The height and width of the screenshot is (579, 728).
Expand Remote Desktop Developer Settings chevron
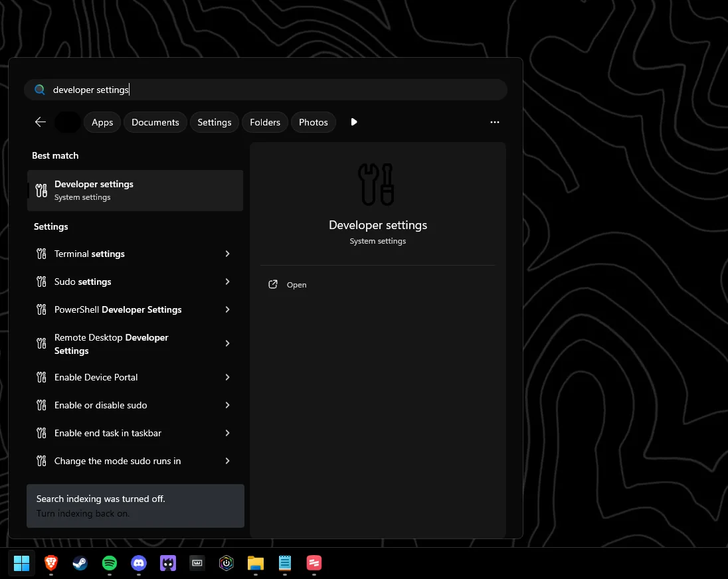[x=227, y=343]
